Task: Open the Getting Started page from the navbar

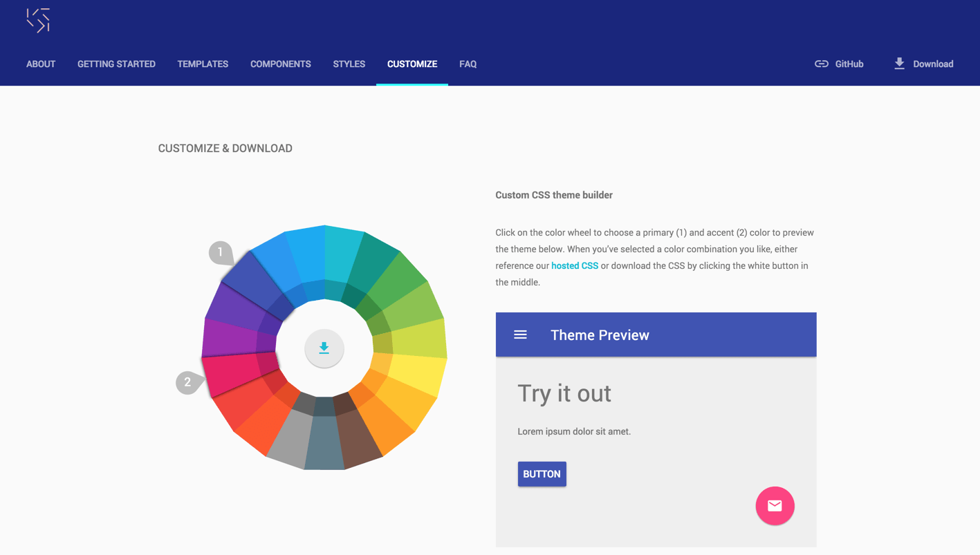Action: pyautogui.click(x=115, y=64)
